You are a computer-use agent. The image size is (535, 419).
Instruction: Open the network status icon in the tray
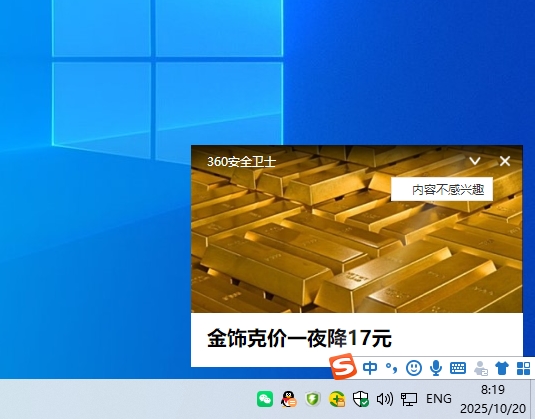click(409, 399)
